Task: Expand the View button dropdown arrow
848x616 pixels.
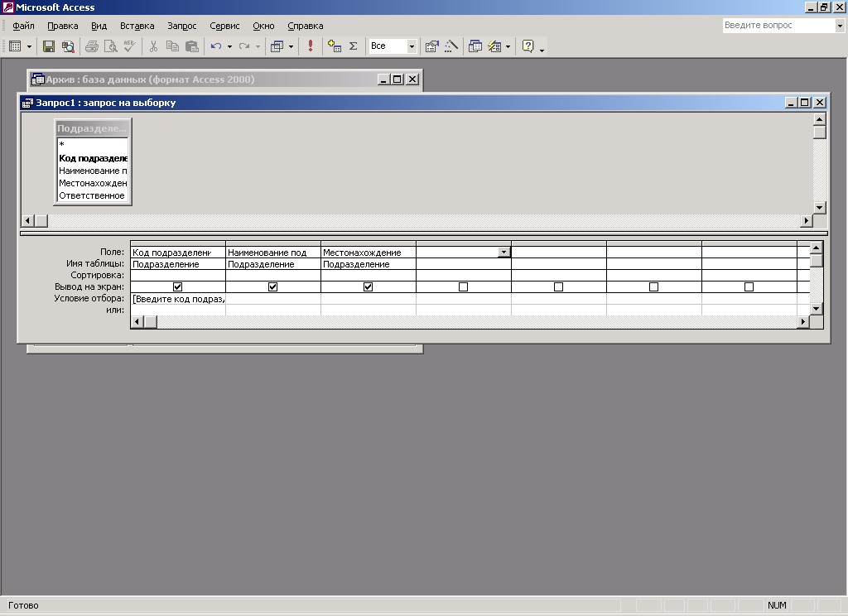Action: click(30, 46)
